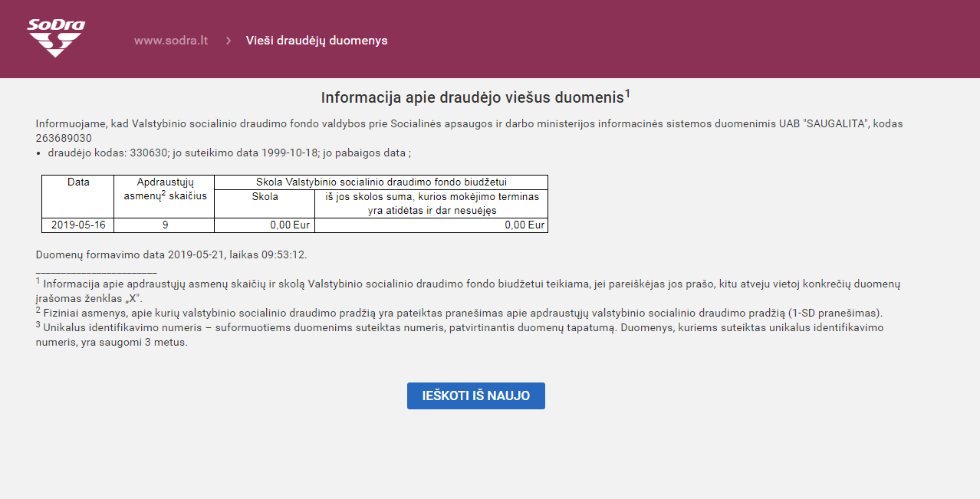Click the Data column header

(x=78, y=182)
